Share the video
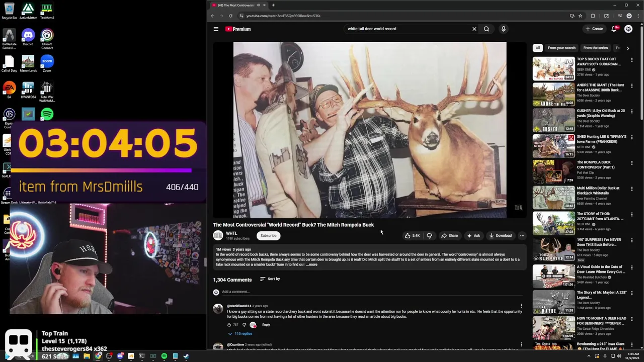The height and width of the screenshot is (362, 644). tap(449, 236)
